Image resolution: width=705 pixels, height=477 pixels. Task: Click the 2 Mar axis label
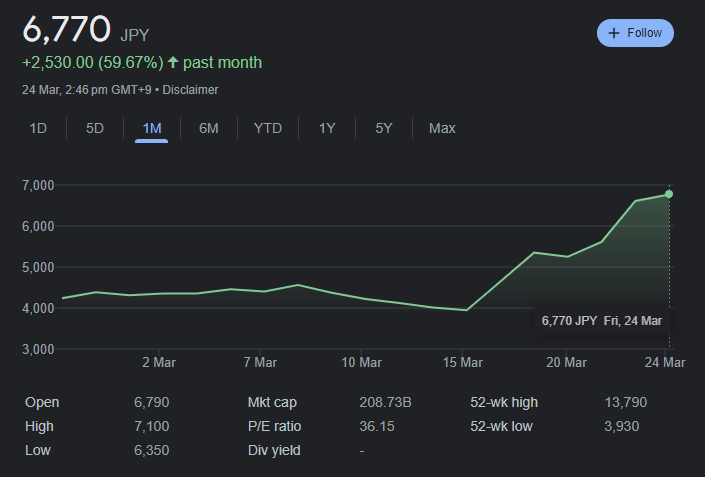(159, 362)
